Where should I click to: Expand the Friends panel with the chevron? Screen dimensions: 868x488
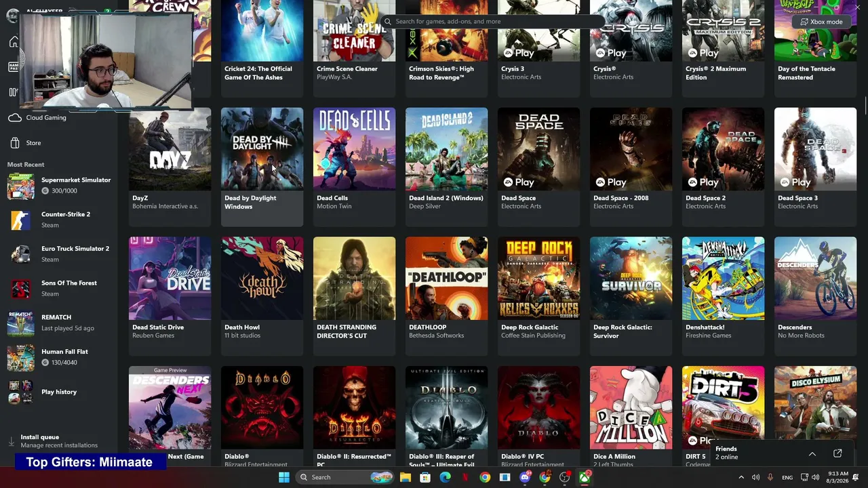point(812,453)
